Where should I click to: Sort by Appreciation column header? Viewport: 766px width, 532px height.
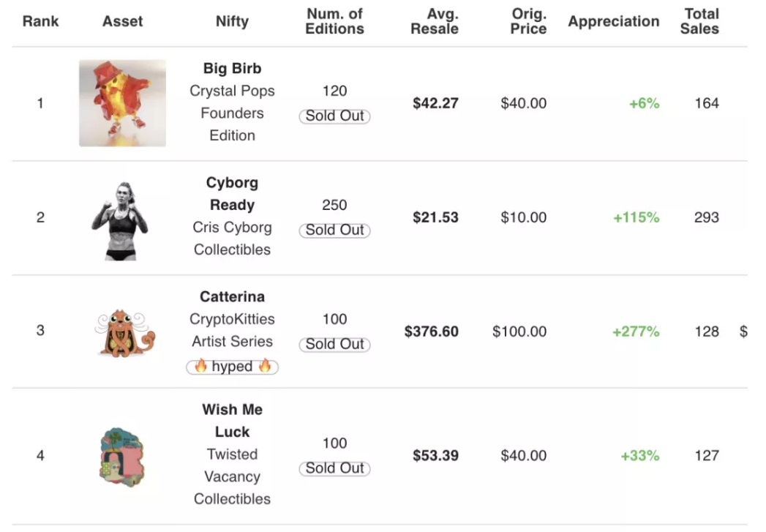tap(614, 21)
